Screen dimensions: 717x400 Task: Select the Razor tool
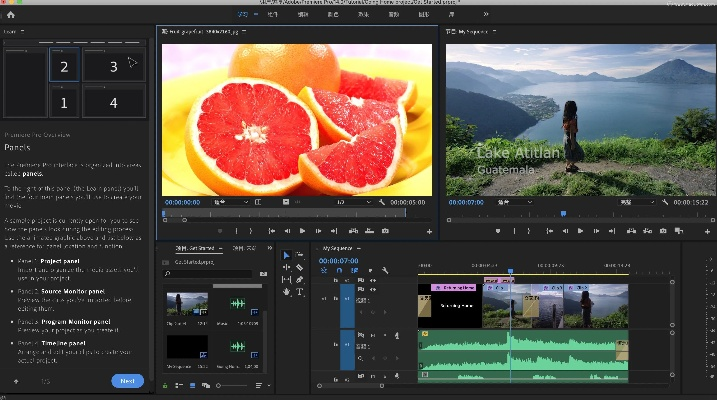click(x=300, y=267)
